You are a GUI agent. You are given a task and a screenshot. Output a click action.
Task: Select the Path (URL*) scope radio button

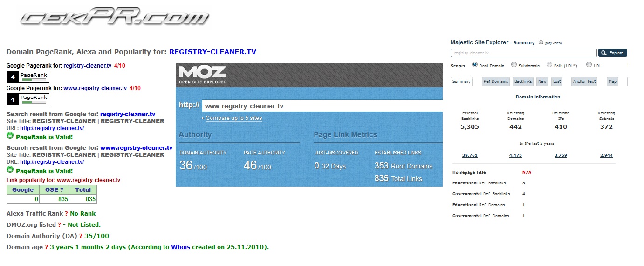pos(549,65)
